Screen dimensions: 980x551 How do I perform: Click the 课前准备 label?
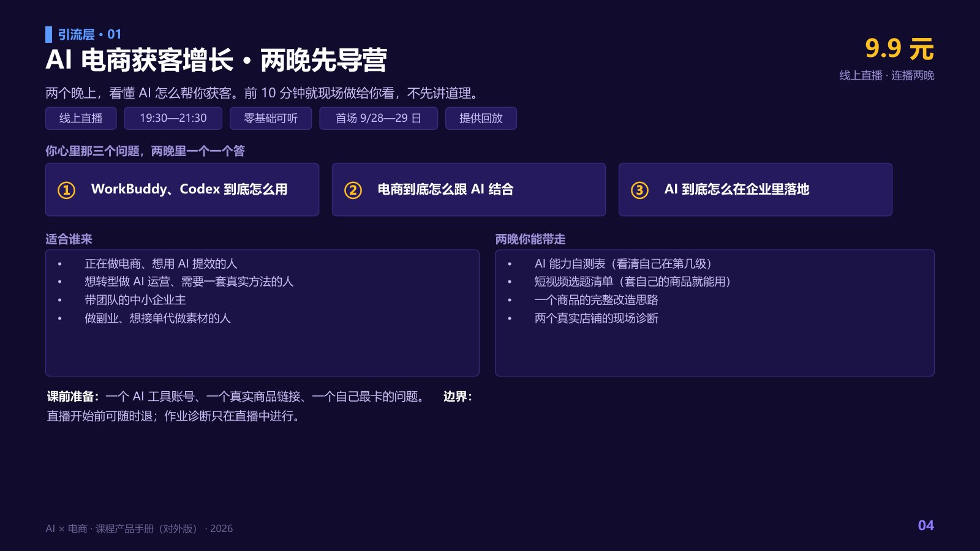click(73, 397)
